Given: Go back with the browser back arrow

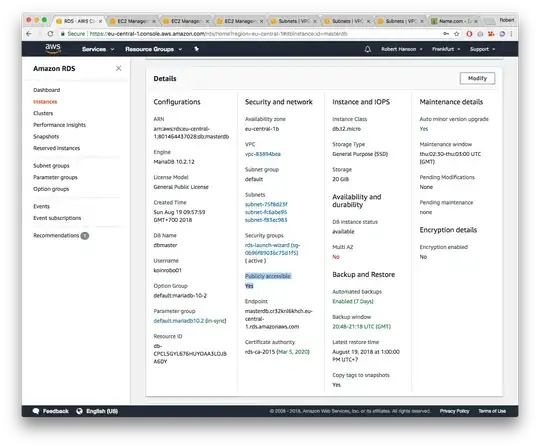Looking at the screenshot, I should [29, 34].
